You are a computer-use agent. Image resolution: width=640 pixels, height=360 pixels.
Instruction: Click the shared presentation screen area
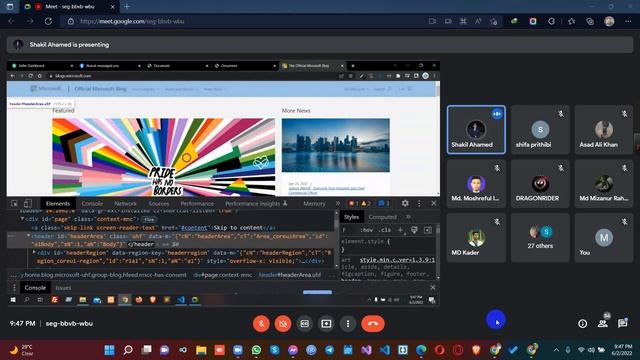coord(223,184)
